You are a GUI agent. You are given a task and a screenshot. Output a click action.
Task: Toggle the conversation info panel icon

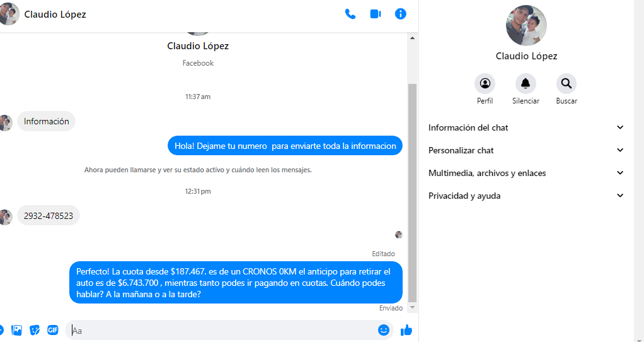pos(400,14)
